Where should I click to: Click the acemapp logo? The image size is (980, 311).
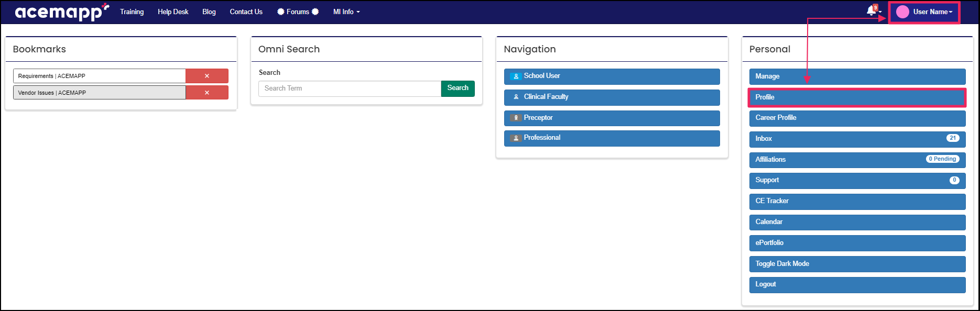click(x=62, y=12)
